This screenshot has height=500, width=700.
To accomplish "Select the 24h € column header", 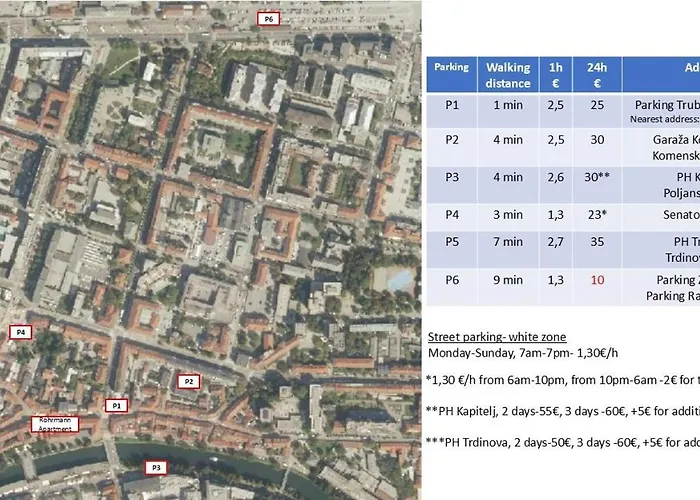I will coord(598,76).
